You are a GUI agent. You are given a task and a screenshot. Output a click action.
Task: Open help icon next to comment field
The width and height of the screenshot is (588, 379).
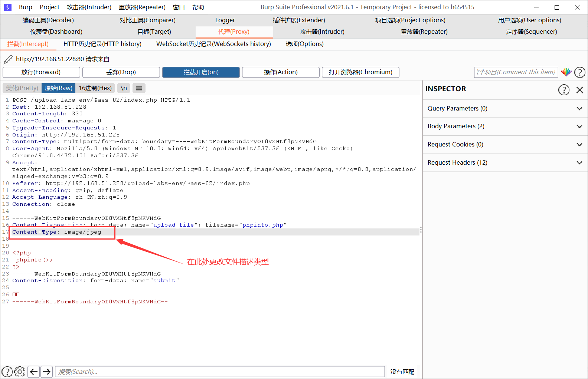(x=579, y=72)
